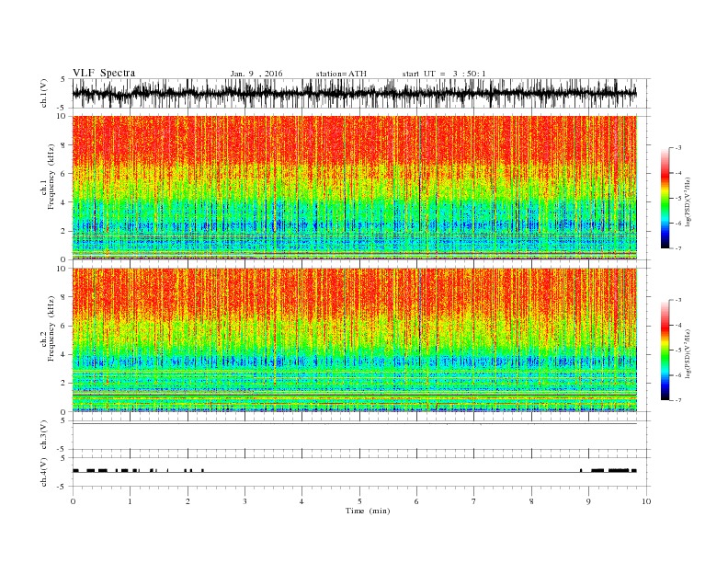This screenshot has width=728, height=563.
Task: Click the "2" kHz tick on ch.1 frequency axis
Action: 64,231
